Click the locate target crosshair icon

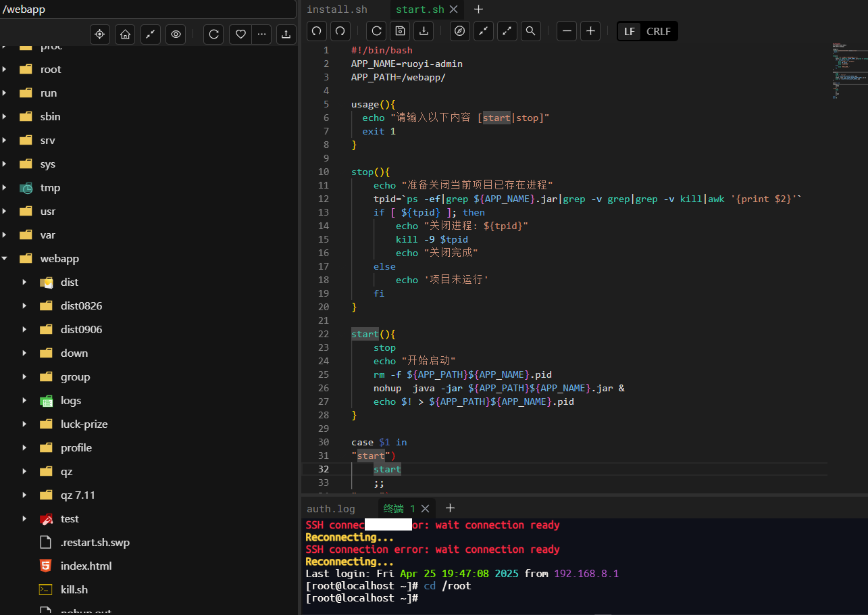click(x=100, y=34)
